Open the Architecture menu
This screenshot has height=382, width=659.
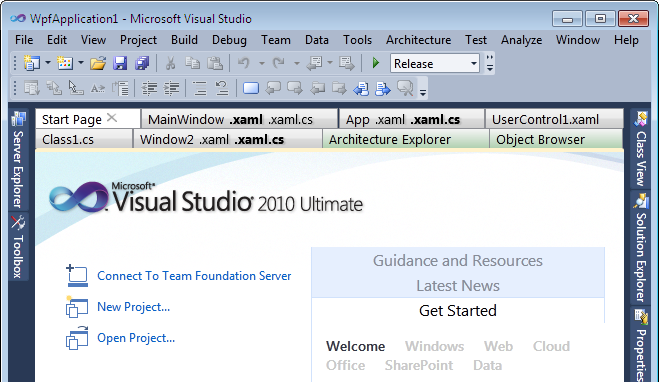coord(419,40)
